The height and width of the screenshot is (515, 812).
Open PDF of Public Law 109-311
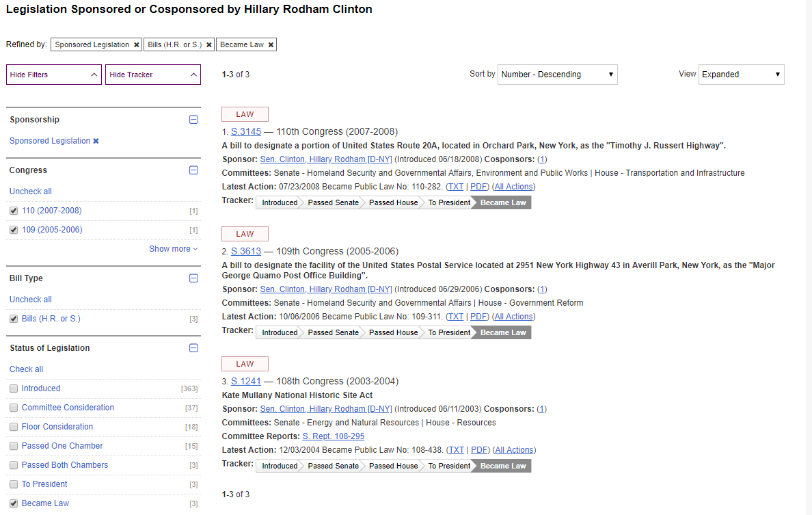tap(478, 317)
